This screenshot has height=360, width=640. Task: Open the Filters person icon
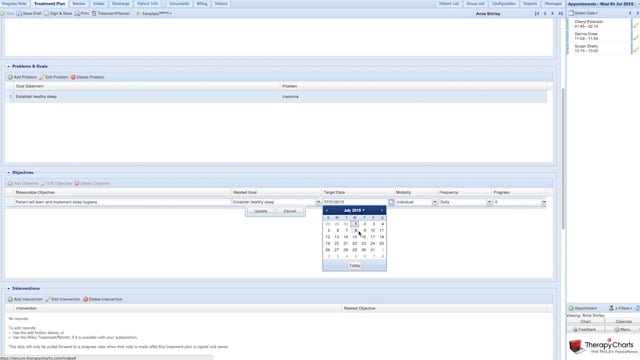[x=611, y=308]
